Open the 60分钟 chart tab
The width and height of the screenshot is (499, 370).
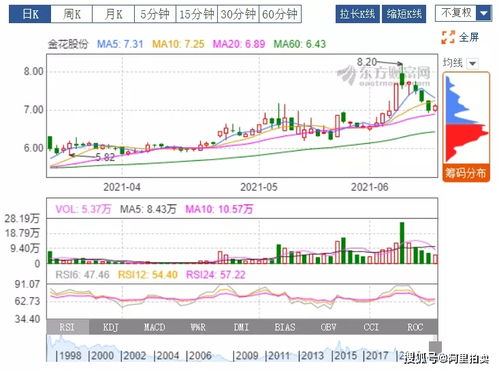point(280,14)
